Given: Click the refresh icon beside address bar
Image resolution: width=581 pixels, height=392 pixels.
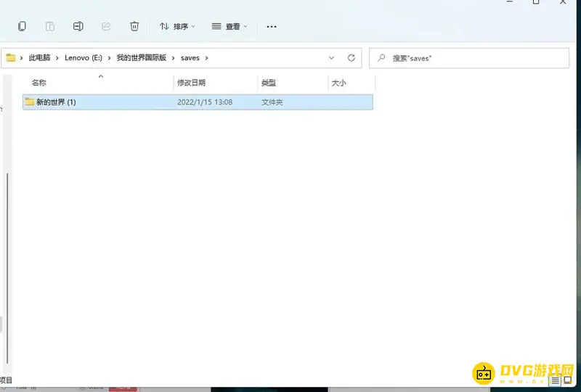Looking at the screenshot, I should click(x=352, y=58).
